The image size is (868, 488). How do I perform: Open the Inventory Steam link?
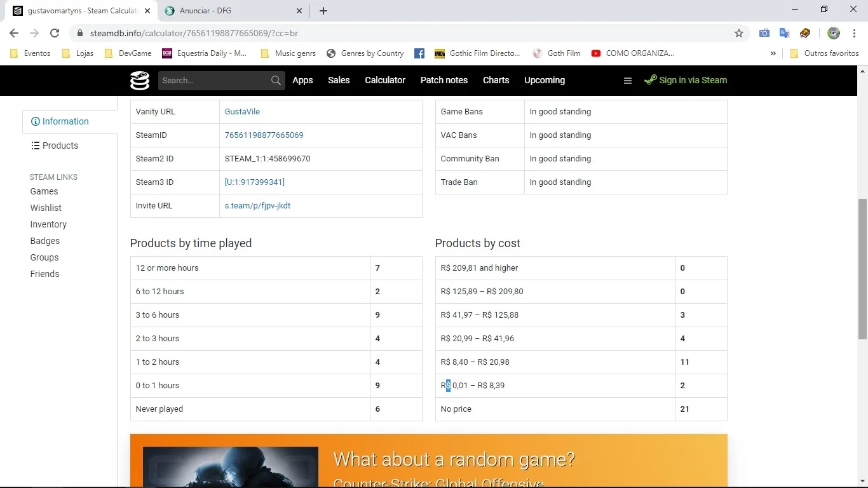(48, 224)
